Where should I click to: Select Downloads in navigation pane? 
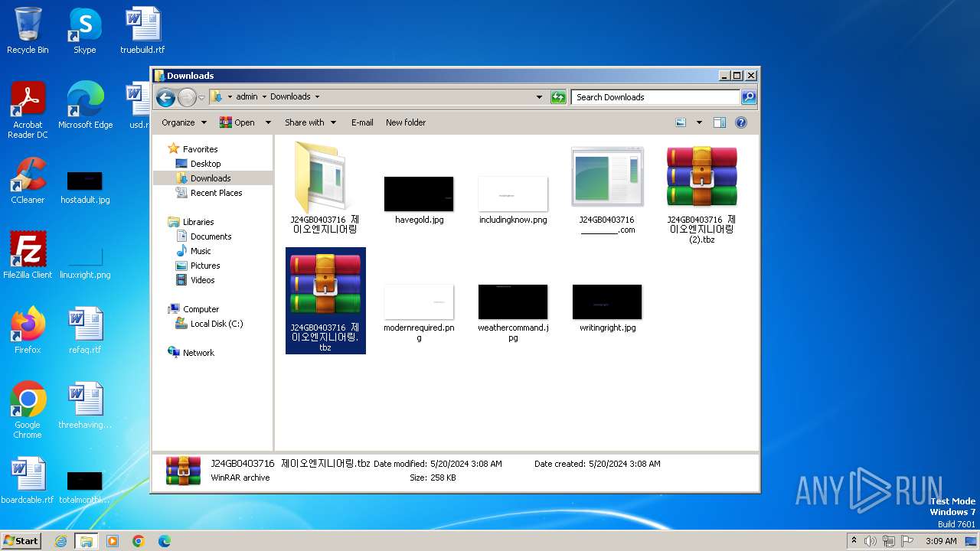point(211,178)
